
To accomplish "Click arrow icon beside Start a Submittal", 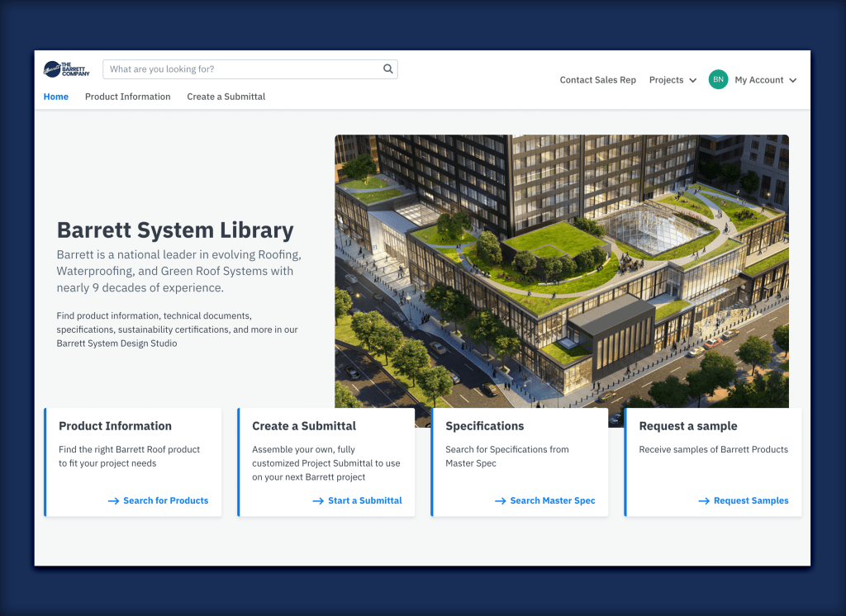I will pyautogui.click(x=318, y=501).
